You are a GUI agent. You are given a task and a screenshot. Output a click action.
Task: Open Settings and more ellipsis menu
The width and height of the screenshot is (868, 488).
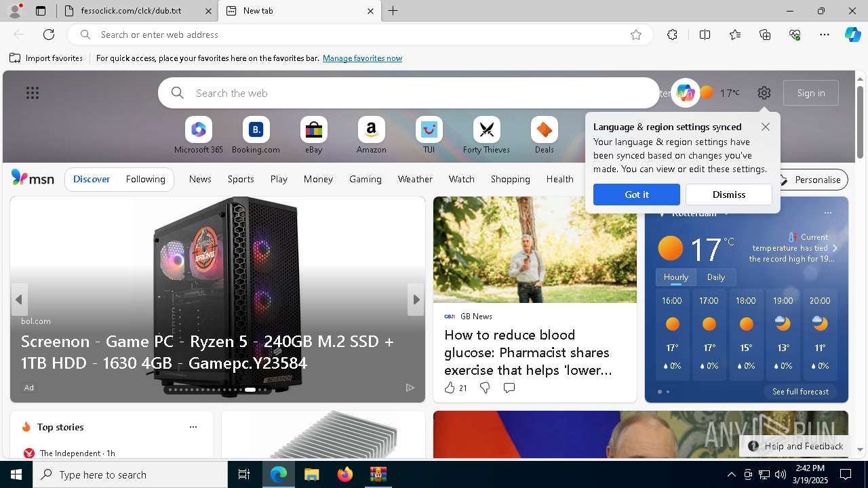pos(825,35)
